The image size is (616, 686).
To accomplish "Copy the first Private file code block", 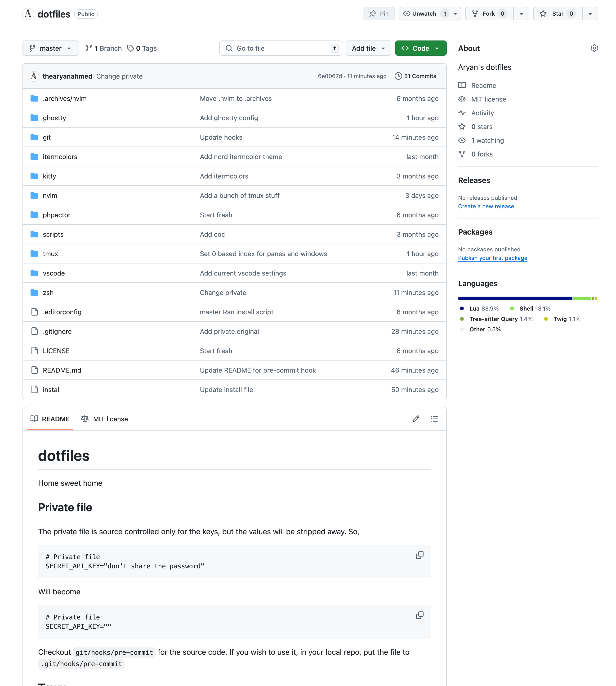I will (x=419, y=555).
